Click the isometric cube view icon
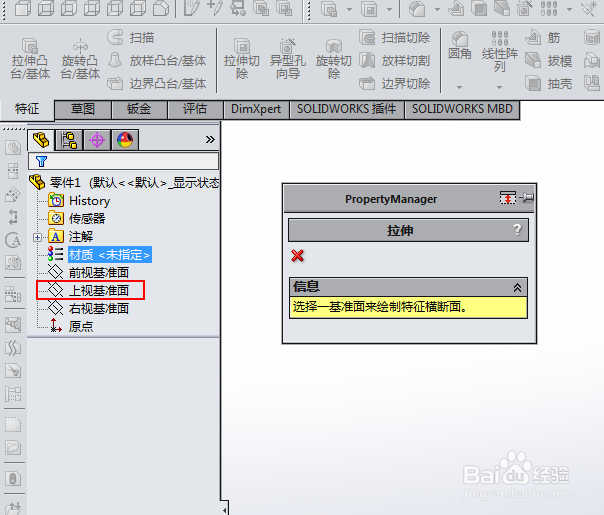 [161, 8]
